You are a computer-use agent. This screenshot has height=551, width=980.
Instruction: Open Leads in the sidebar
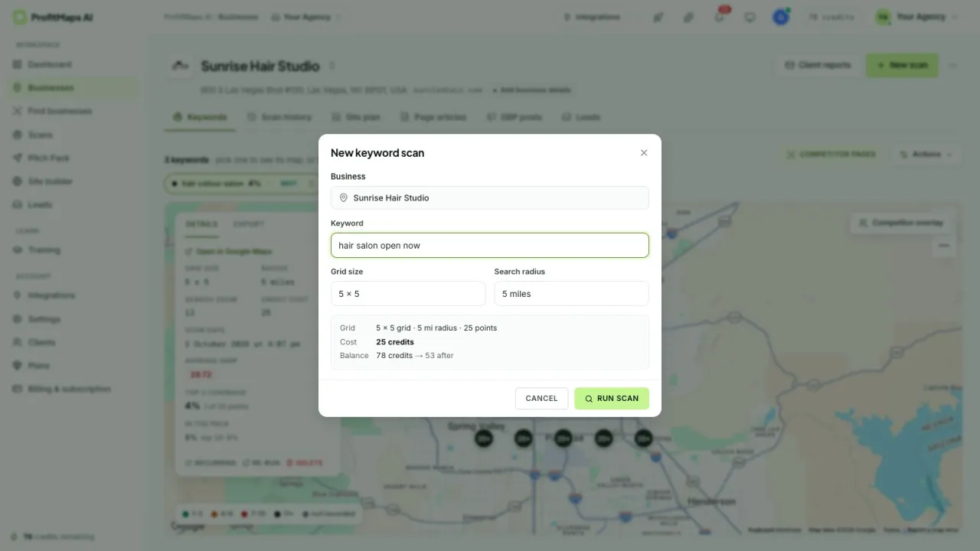click(73, 204)
